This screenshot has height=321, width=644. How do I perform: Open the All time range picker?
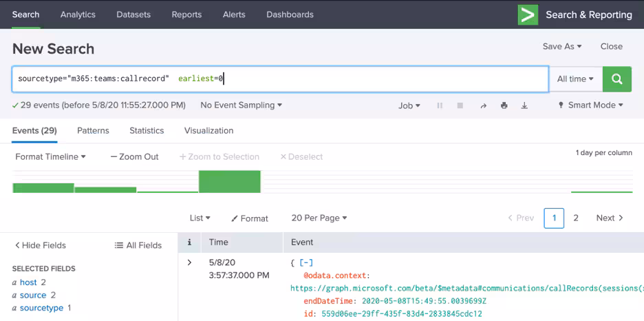[x=575, y=79]
